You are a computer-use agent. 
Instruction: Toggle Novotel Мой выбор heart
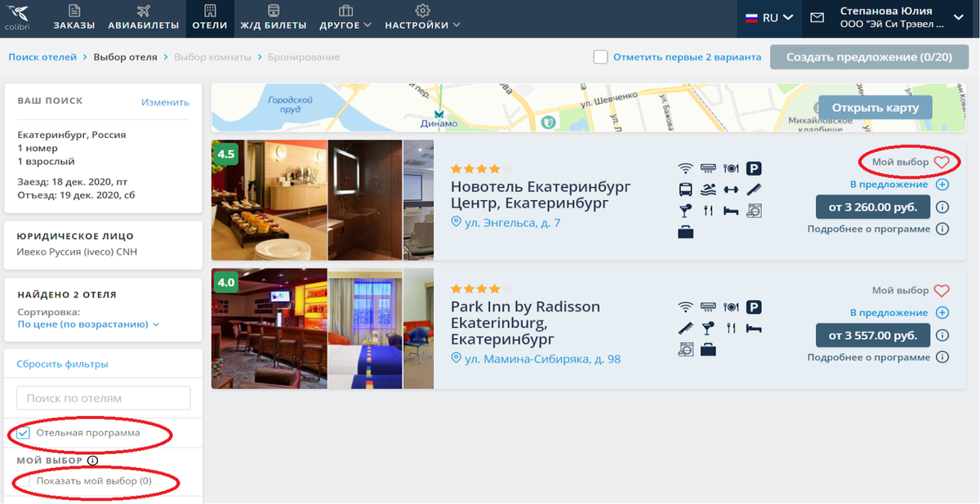[942, 162]
